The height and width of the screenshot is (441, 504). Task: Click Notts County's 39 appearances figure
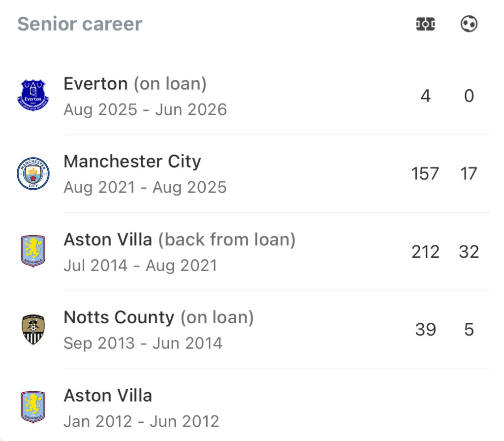425,330
